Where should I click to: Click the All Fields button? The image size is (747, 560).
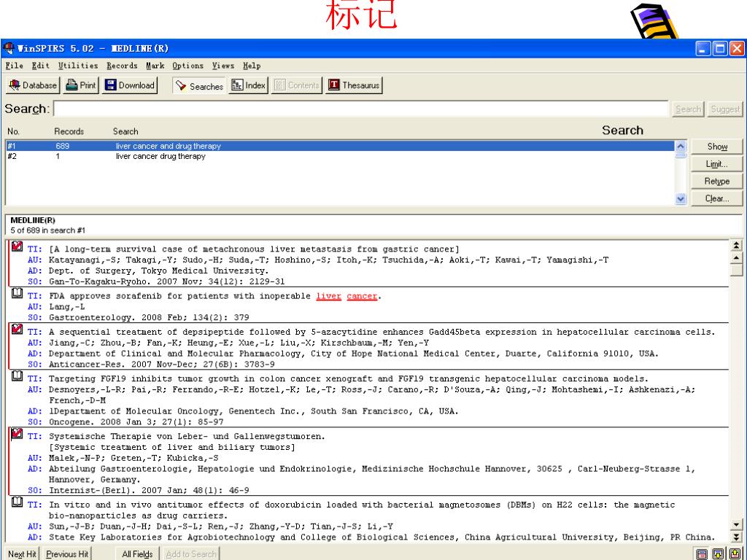coord(137,554)
